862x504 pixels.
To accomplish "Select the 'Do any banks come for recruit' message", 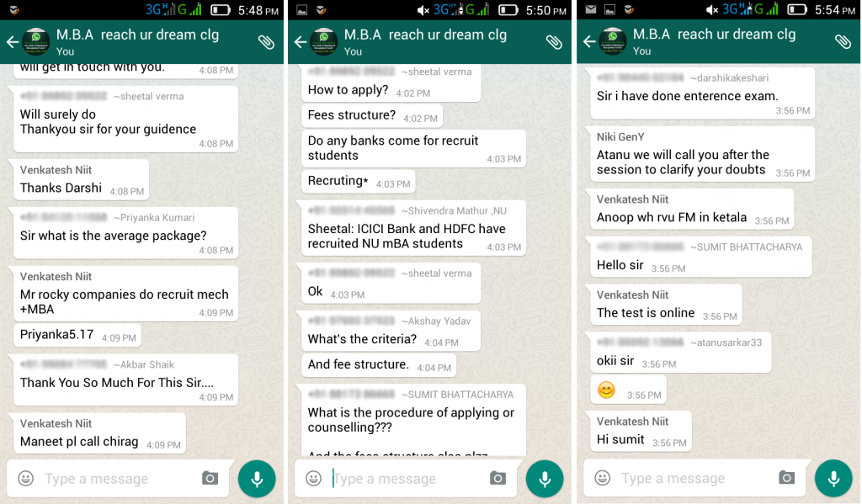I will point(413,148).
